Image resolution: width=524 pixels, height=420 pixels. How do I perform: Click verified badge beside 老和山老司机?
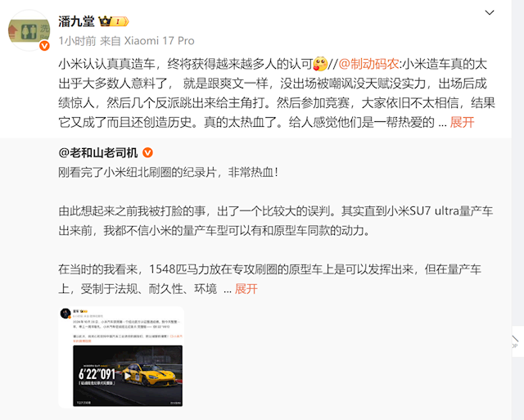(x=147, y=153)
